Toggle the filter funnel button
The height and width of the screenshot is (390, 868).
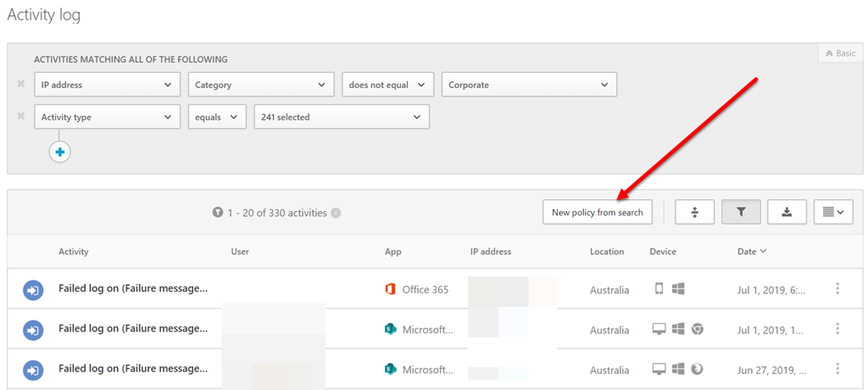(x=741, y=212)
